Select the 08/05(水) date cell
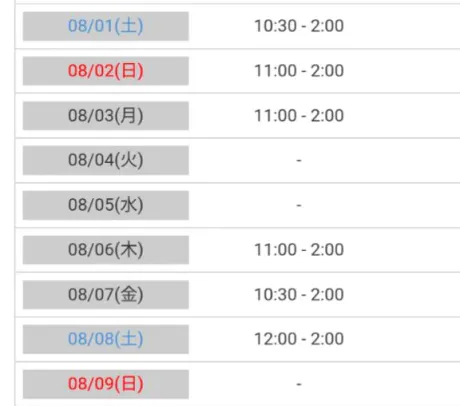 [x=106, y=205]
